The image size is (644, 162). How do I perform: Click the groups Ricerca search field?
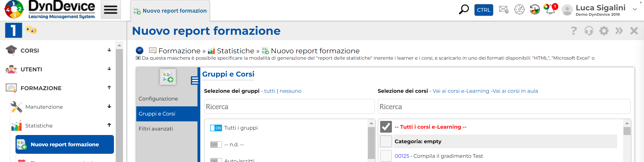pyautogui.click(x=289, y=107)
